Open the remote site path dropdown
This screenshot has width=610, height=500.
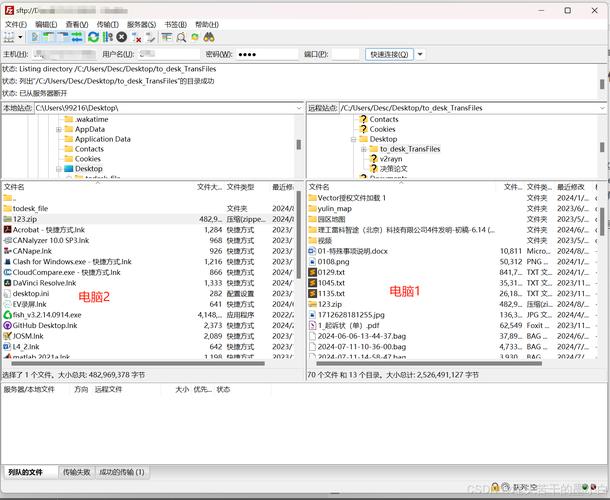pyautogui.click(x=601, y=107)
